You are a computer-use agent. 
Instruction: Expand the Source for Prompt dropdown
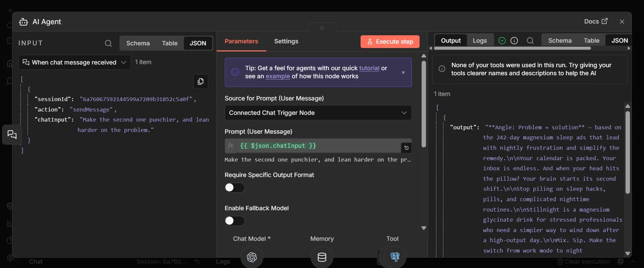pyautogui.click(x=318, y=113)
